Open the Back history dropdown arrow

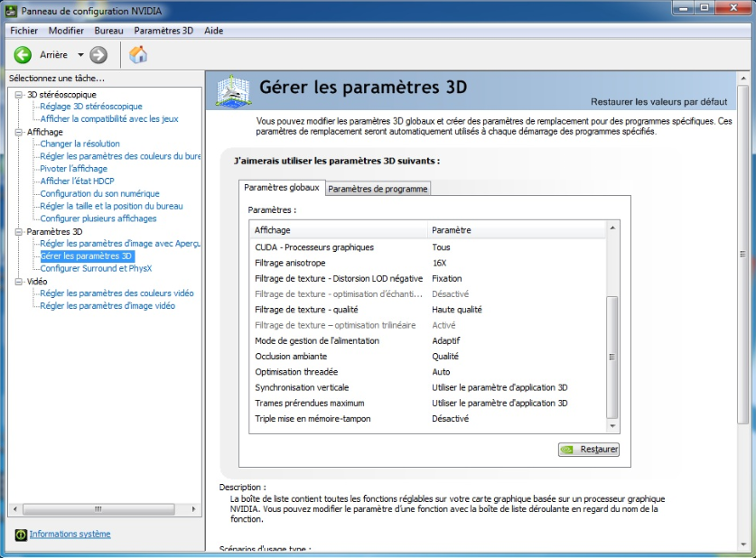tap(80, 55)
